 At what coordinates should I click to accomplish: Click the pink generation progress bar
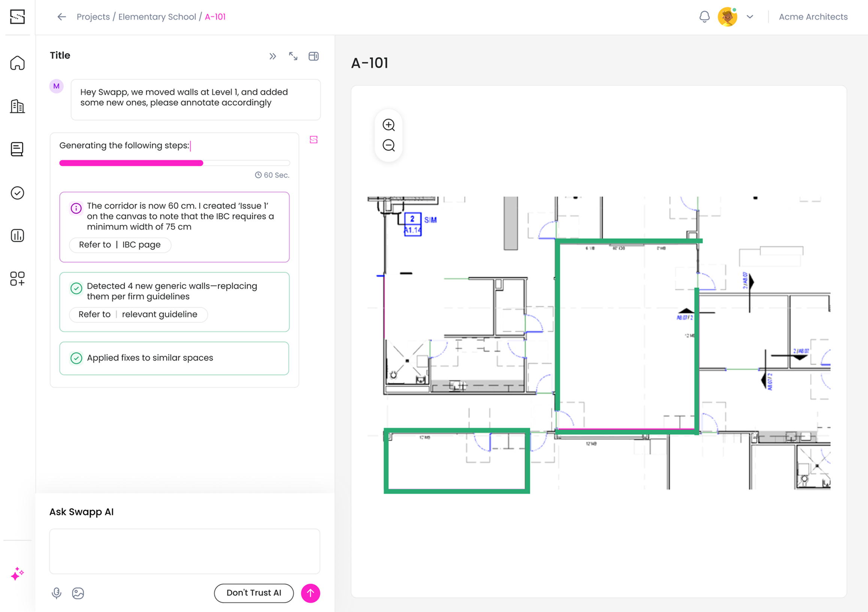click(131, 163)
